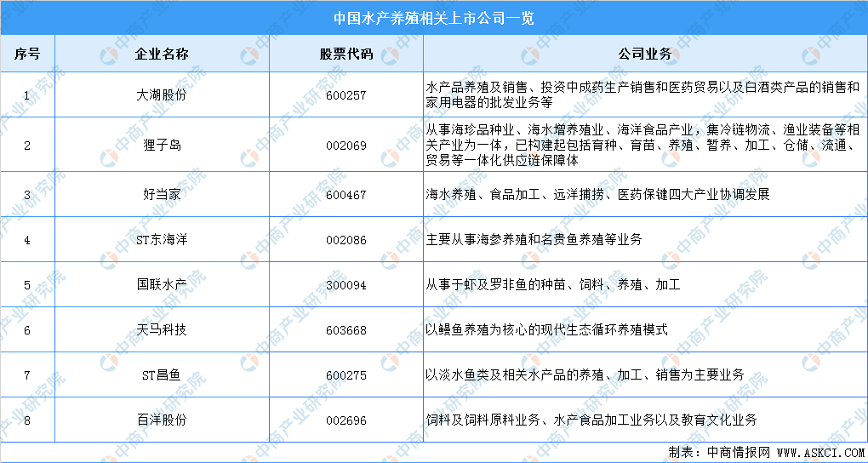868x463 pixels.
Task: Click company name 獐子岛
Action: tap(162, 145)
